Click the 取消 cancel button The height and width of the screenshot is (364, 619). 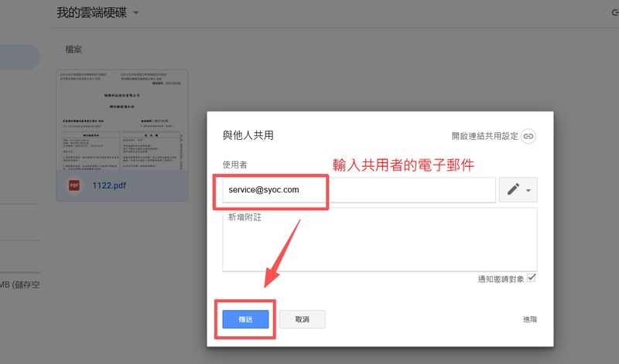[302, 319]
